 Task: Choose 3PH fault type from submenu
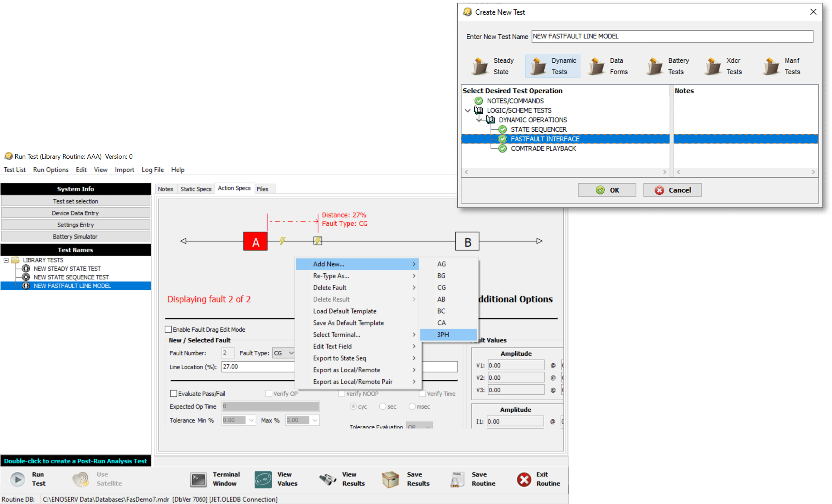(x=448, y=335)
